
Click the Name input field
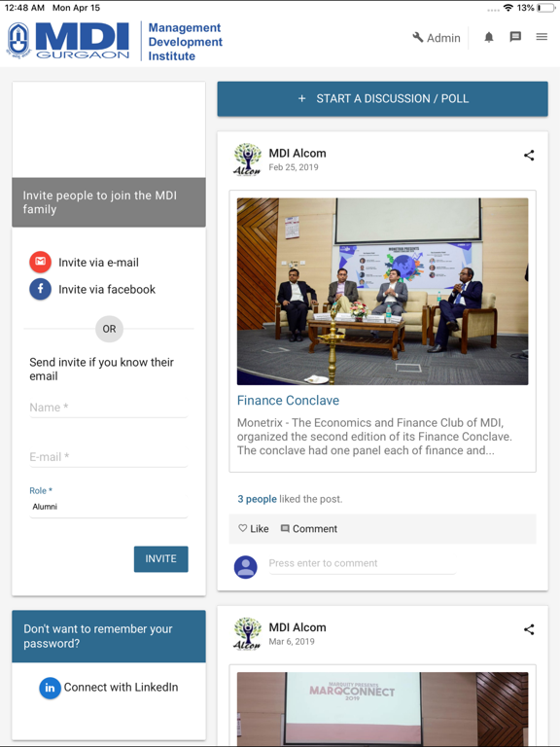pyautogui.click(x=109, y=408)
